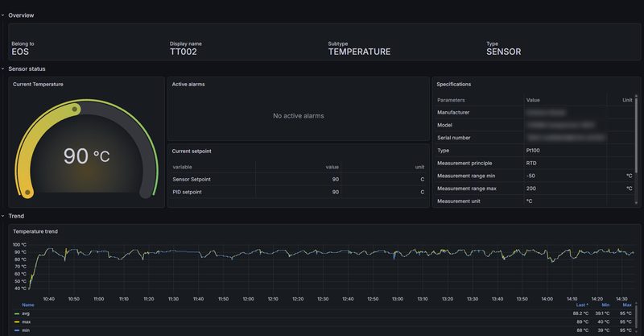Click the RTD measurement principle value
Screen dimensions: 644x336
pos(531,164)
